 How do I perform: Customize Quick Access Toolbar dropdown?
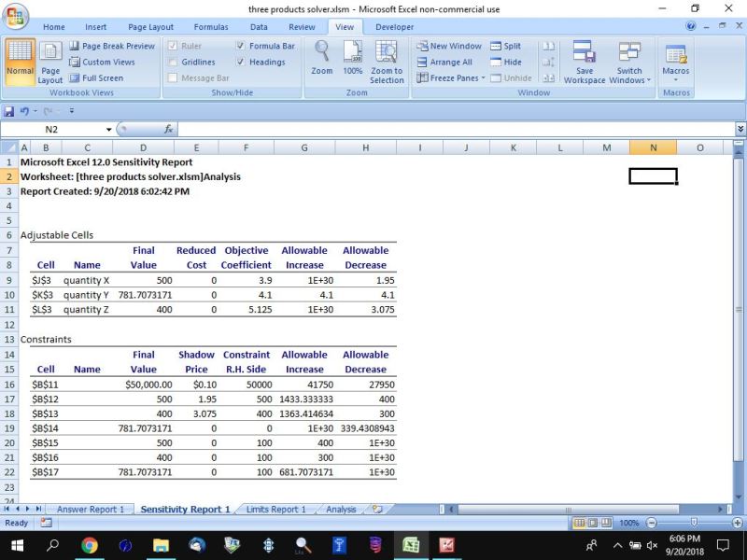pyautogui.click(x=72, y=111)
